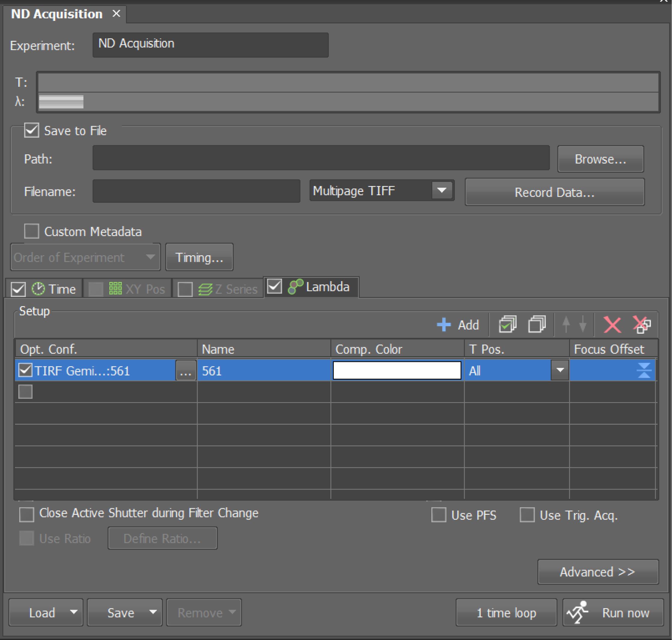The width and height of the screenshot is (672, 640).
Task: Switch to the Time tab
Action: tap(44, 289)
